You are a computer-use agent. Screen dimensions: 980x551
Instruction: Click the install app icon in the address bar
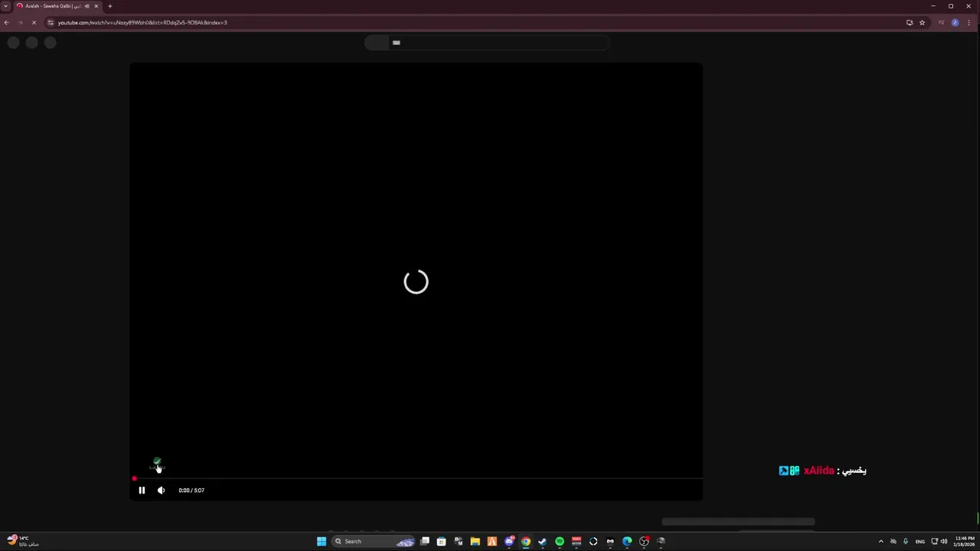(x=910, y=22)
